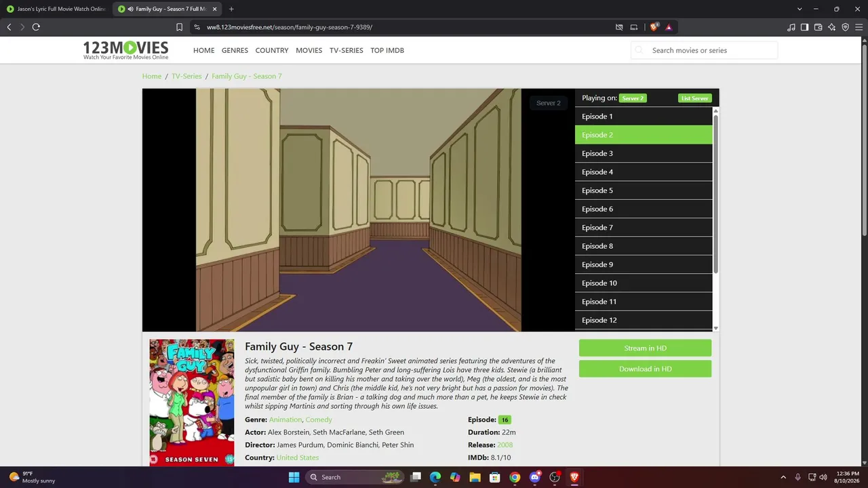
Task: Open the 2008 release year link
Action: (505, 445)
